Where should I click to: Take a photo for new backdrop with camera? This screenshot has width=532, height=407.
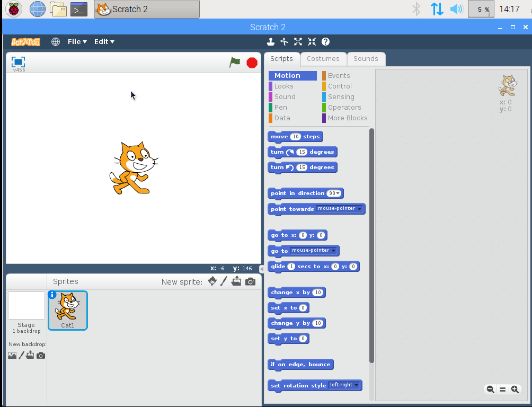pos(41,355)
